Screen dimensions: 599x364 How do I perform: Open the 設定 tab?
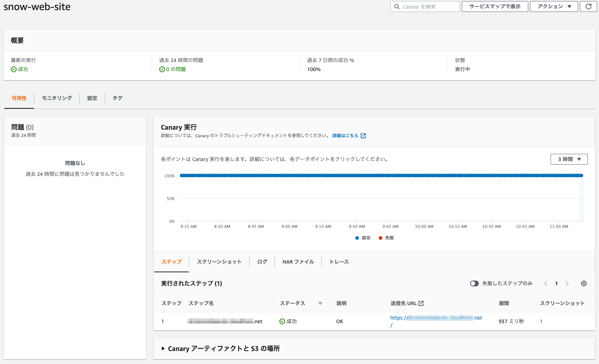point(92,98)
